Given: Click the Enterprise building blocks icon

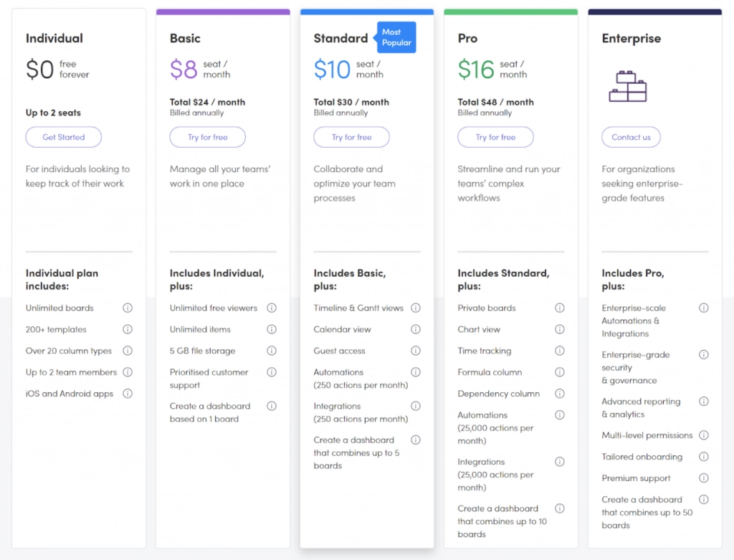Looking at the screenshot, I should [x=628, y=85].
